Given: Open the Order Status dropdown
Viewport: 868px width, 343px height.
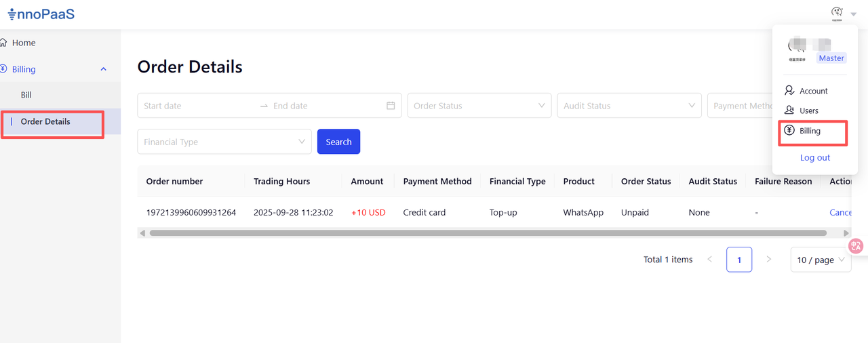Looking at the screenshot, I should point(479,106).
